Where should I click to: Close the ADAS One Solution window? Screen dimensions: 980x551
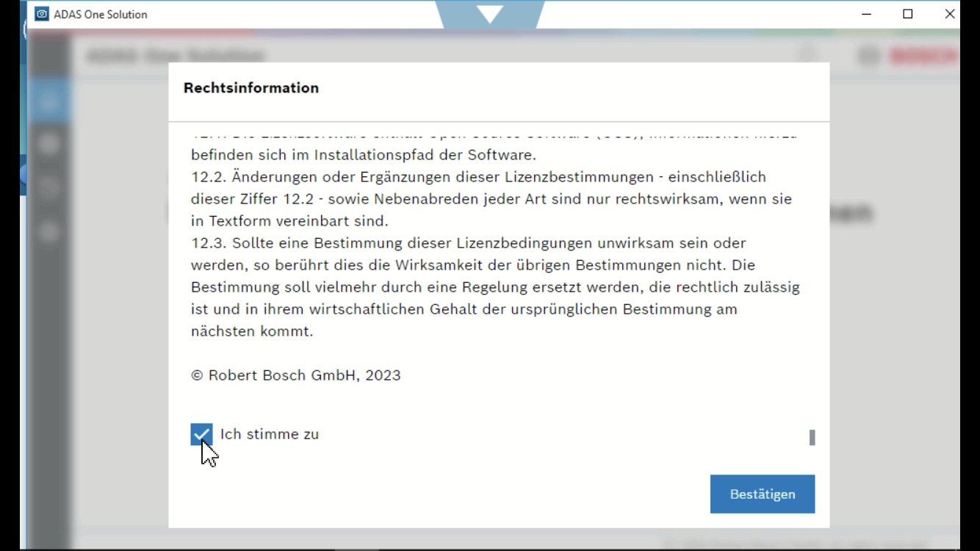pos(949,14)
